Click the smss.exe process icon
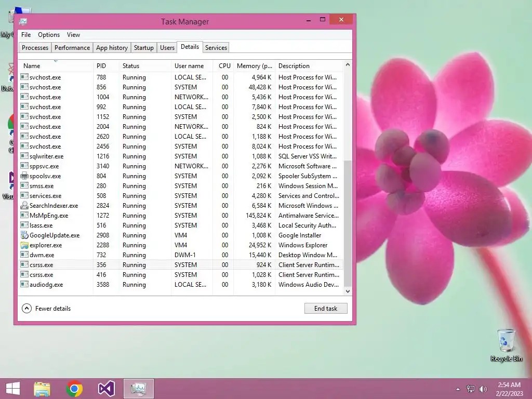The height and width of the screenshot is (399, 532). coord(24,186)
